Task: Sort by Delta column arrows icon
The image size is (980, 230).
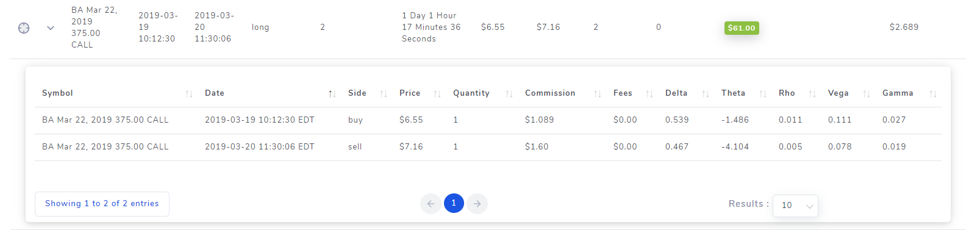Action: point(706,93)
